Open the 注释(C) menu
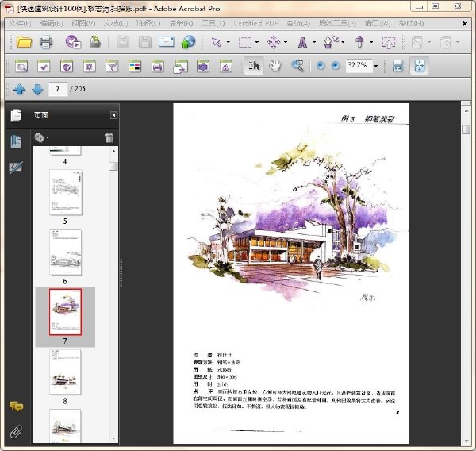 148,23
